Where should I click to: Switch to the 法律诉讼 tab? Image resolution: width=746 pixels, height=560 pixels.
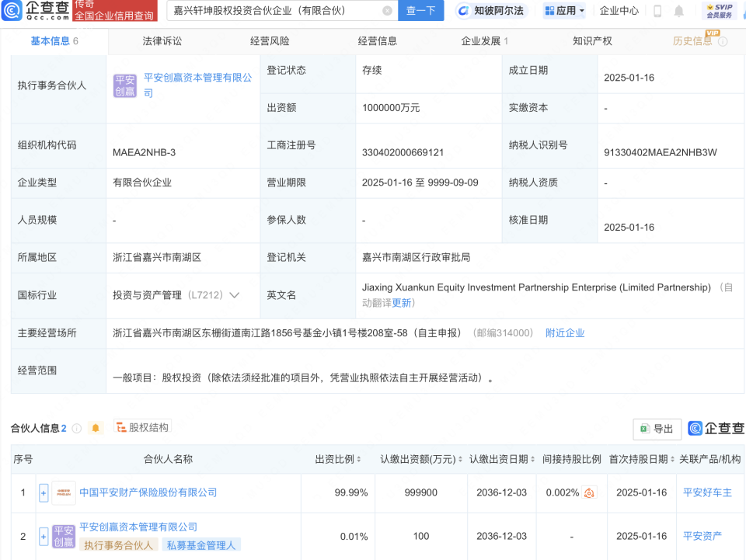pyautogui.click(x=162, y=41)
